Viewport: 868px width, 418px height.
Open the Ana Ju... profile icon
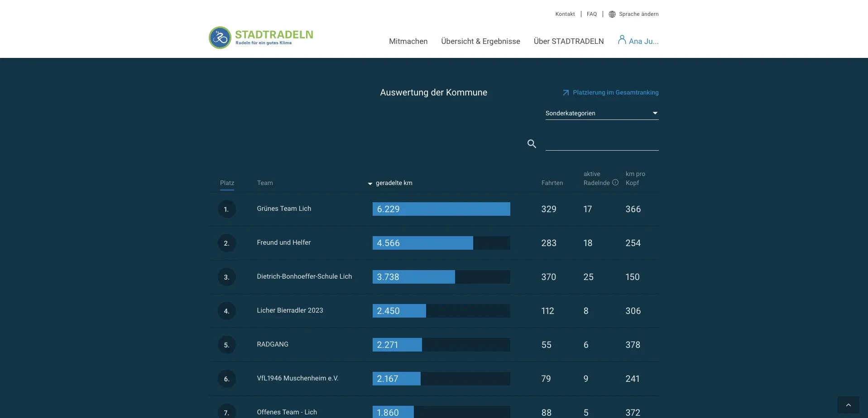tap(622, 40)
